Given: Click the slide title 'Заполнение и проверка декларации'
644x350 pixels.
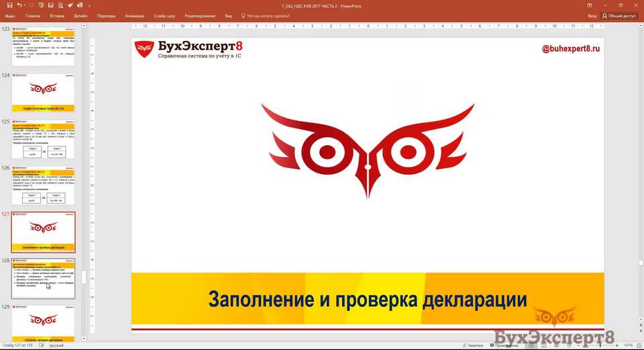Looking at the screenshot, I should (x=368, y=299).
